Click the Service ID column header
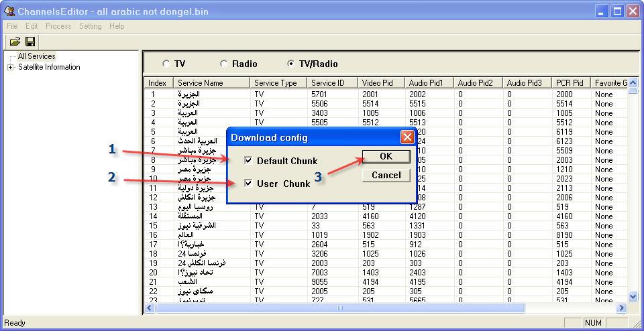Screen dimensions: 644x331 click(332, 83)
